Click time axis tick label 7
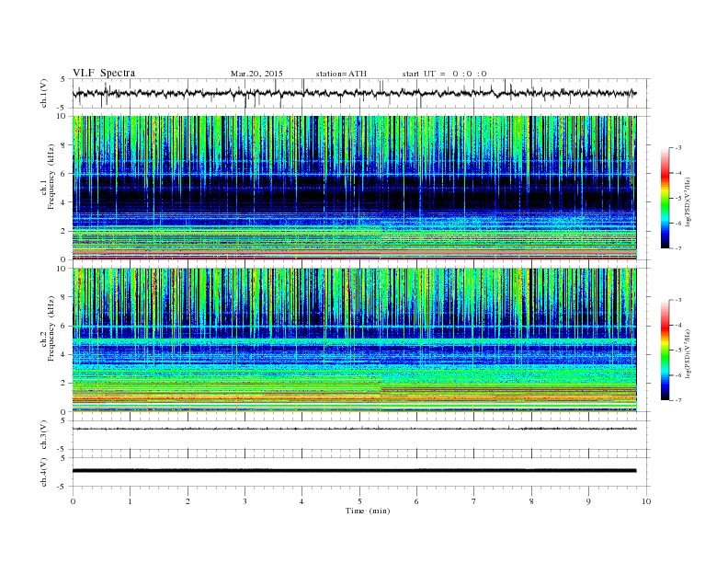Viewport: 728px width, 563px height. pos(474,501)
